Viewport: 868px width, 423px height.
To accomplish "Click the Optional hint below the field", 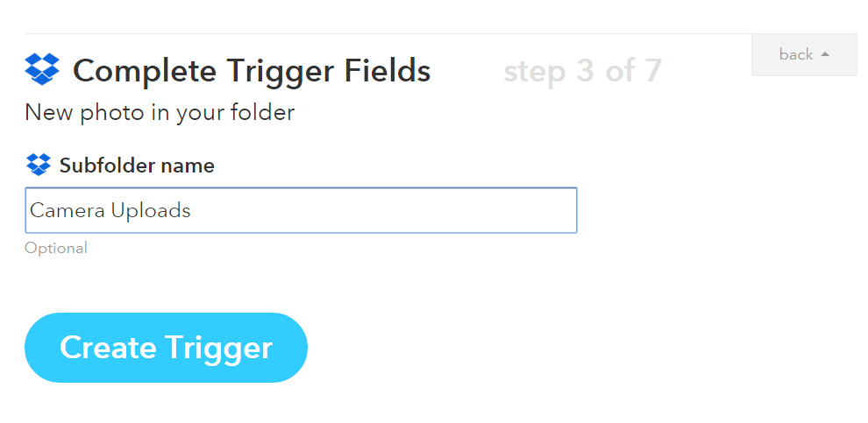I will pyautogui.click(x=56, y=248).
